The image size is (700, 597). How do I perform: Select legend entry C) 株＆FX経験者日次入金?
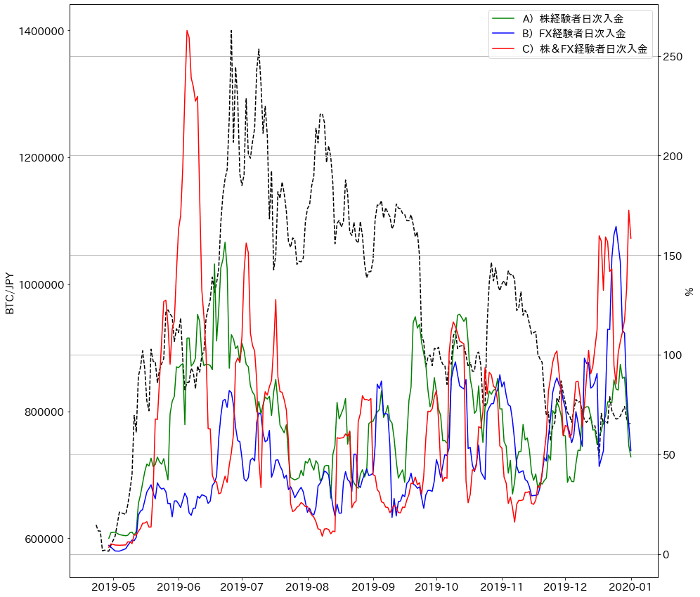584,49
